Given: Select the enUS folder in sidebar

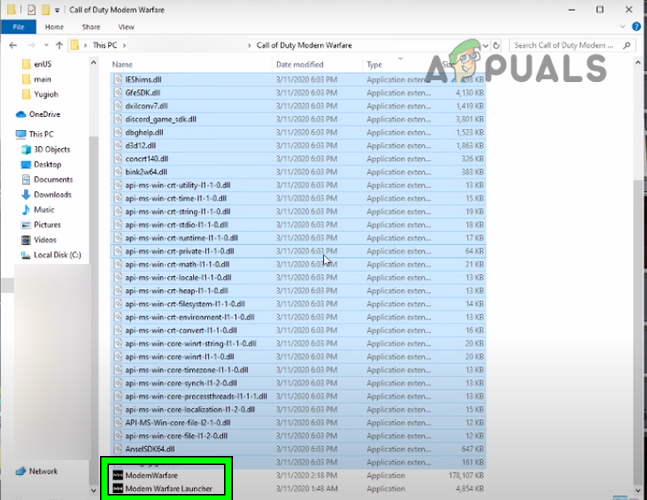Looking at the screenshot, I should pyautogui.click(x=43, y=64).
